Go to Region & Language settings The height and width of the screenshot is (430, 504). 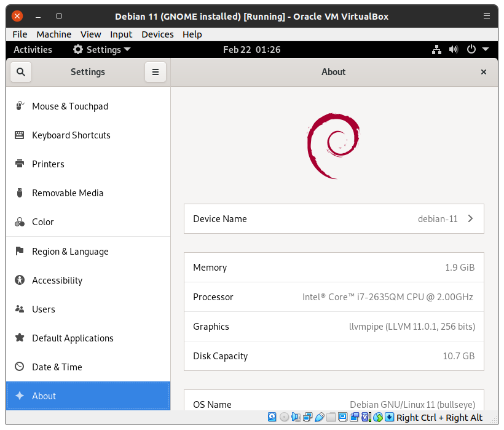[x=70, y=252]
